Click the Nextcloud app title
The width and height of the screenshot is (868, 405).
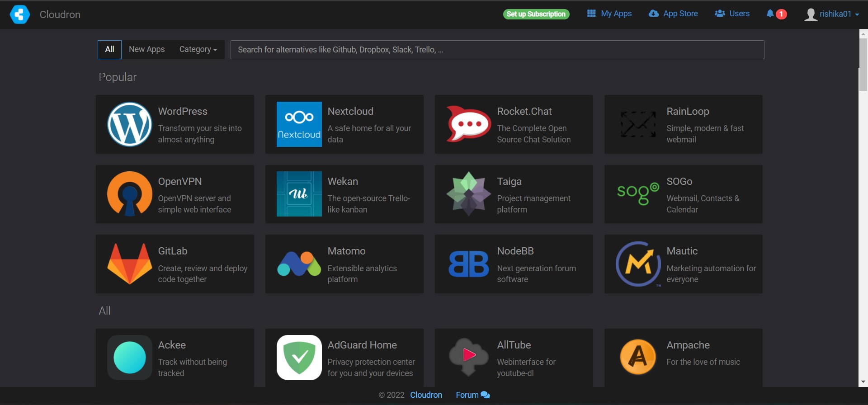point(350,111)
